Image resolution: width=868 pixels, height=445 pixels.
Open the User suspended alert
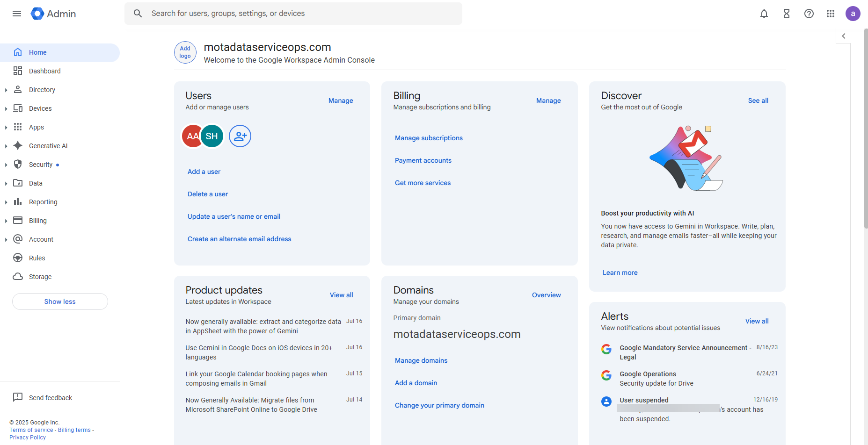644,400
